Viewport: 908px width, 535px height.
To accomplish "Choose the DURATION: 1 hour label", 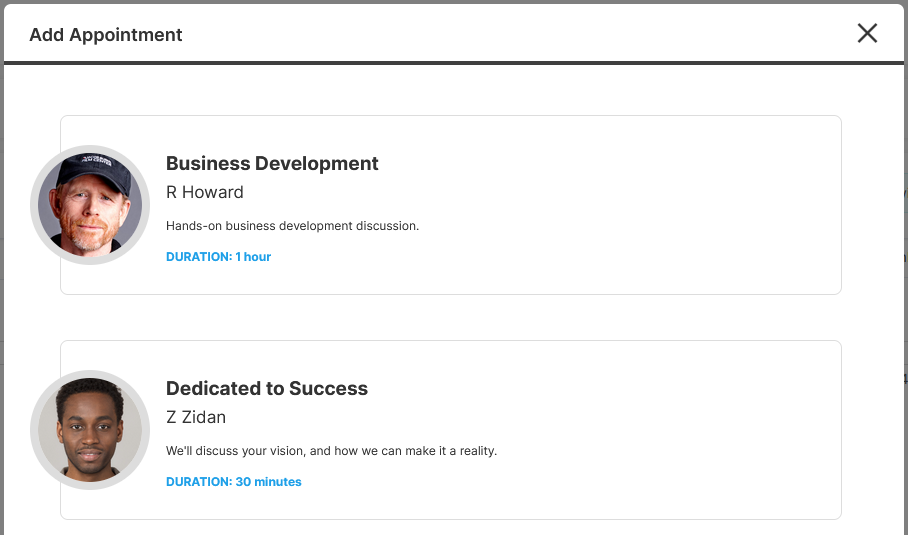I will [218, 256].
